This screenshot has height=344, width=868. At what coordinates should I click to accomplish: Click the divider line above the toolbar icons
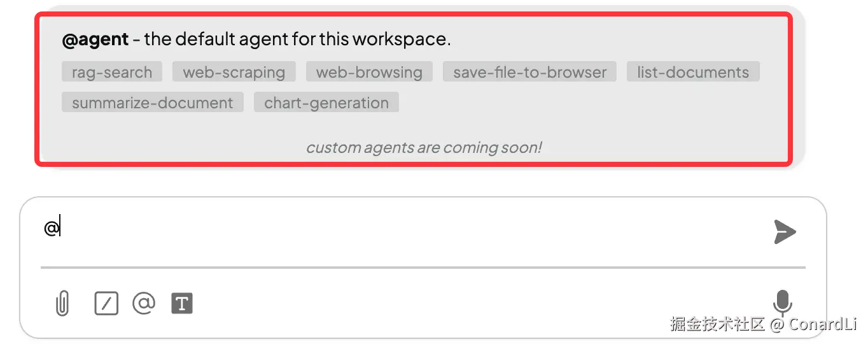[x=423, y=268]
